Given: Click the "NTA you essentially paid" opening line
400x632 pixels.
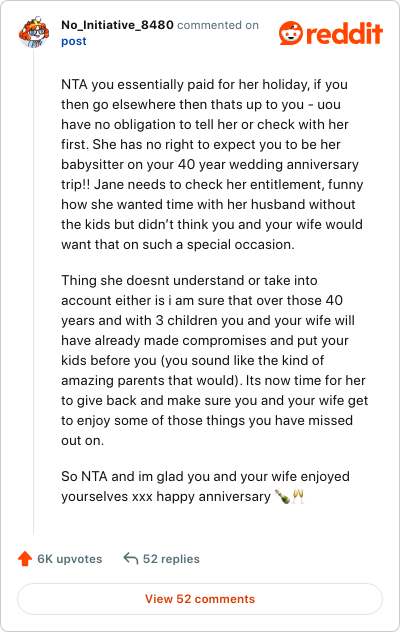Looking at the screenshot, I should 204,85.
